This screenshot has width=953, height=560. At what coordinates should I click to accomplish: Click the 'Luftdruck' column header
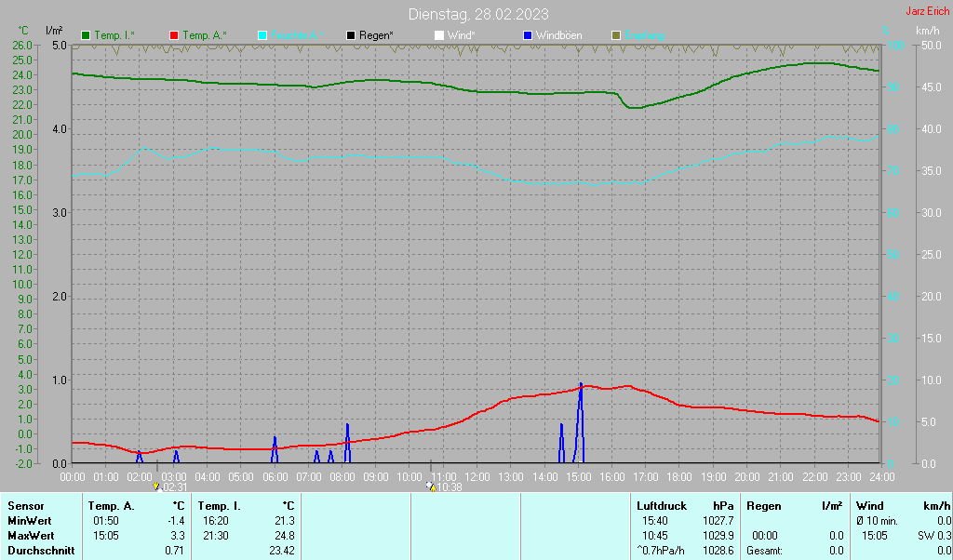point(662,506)
